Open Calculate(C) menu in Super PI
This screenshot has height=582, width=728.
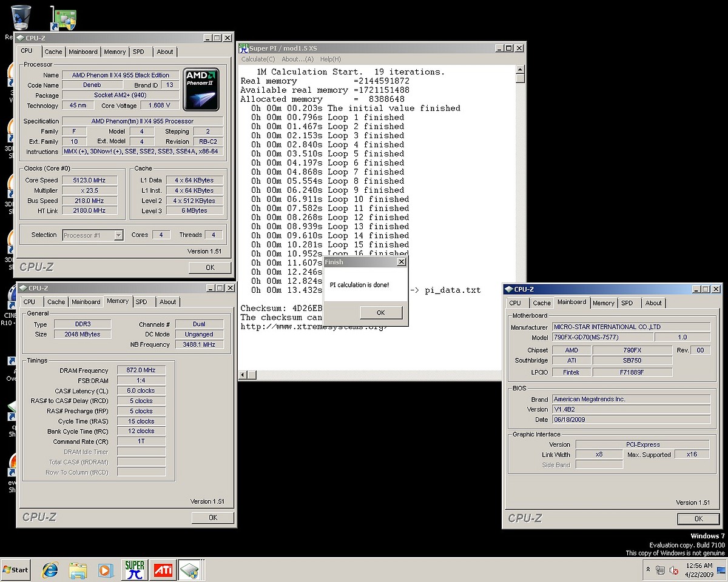coord(258,59)
